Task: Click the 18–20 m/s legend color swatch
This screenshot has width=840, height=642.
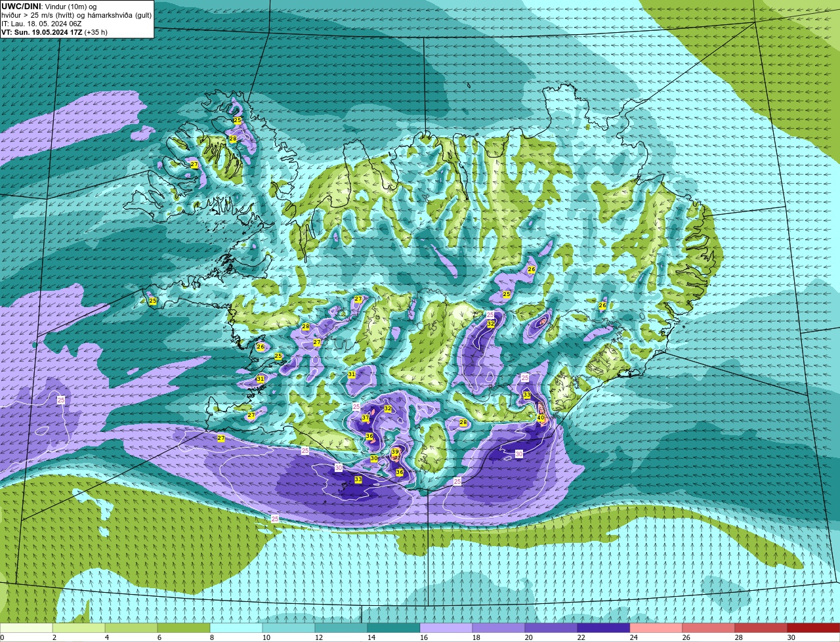Action: click(x=499, y=628)
